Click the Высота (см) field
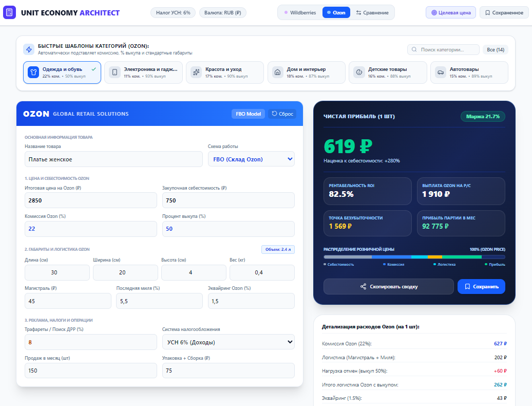 point(194,272)
